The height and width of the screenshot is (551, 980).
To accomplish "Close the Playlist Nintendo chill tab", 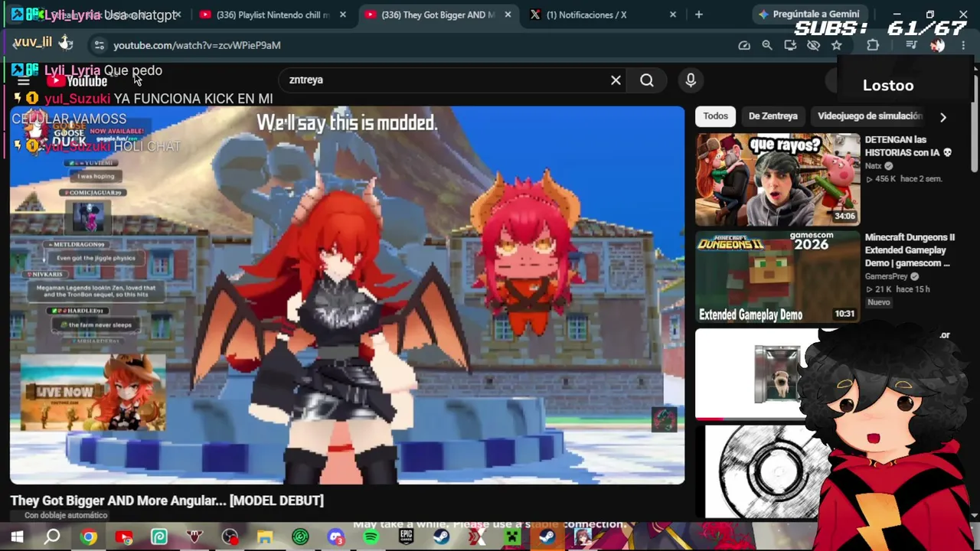I will (342, 15).
